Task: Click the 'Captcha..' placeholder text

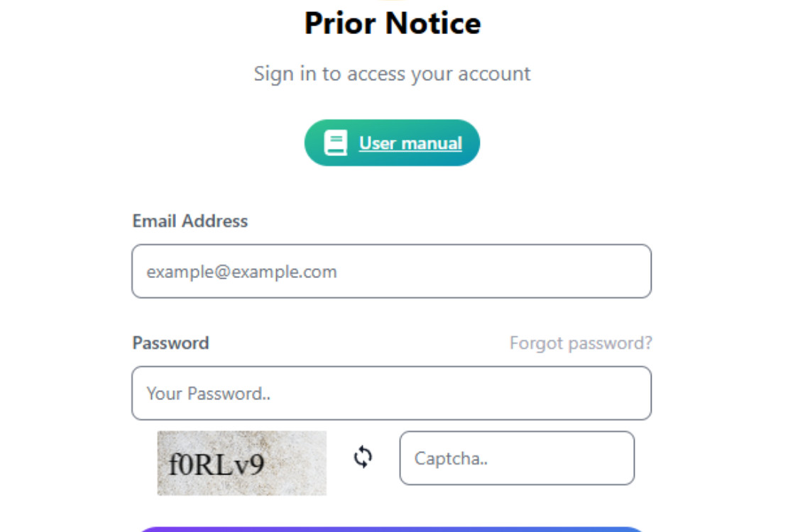Action: click(451, 458)
